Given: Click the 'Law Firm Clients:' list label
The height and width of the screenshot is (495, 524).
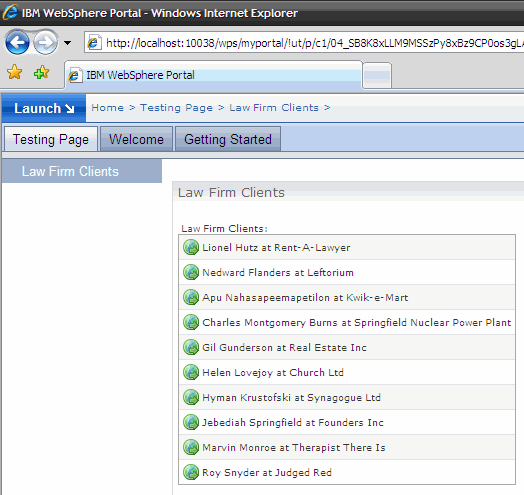Looking at the screenshot, I should click(x=224, y=229).
